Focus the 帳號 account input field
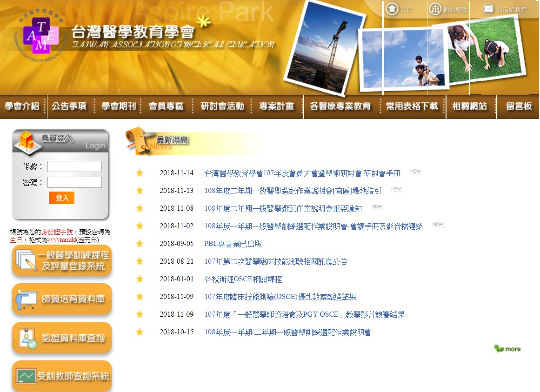540x392 pixels. click(74, 166)
